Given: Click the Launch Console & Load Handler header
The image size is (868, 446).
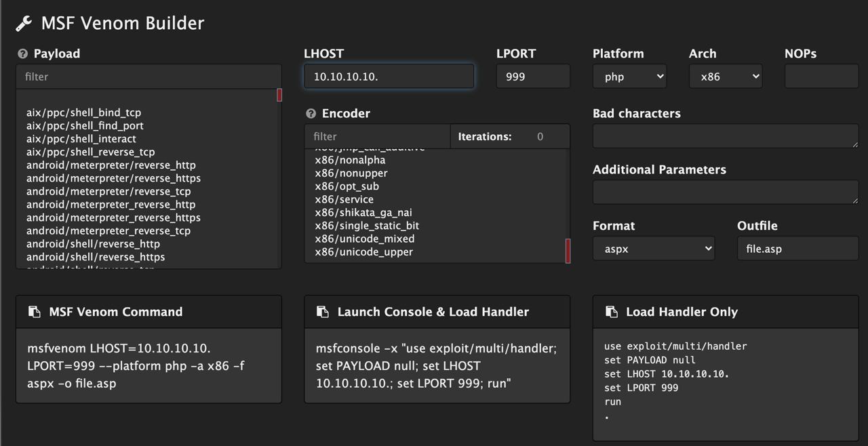Looking at the screenshot, I should [437, 312].
